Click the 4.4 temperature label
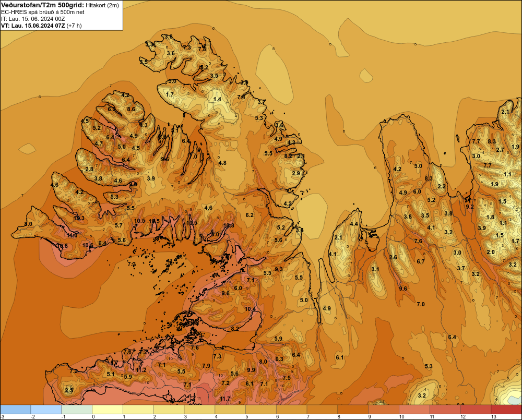The width and height of the screenshot is (522, 420). click(x=354, y=224)
